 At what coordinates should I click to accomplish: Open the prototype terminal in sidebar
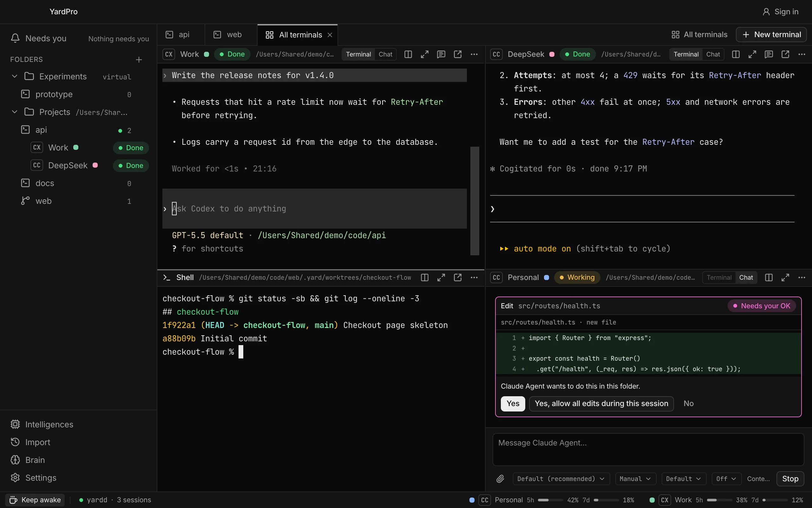79,94
